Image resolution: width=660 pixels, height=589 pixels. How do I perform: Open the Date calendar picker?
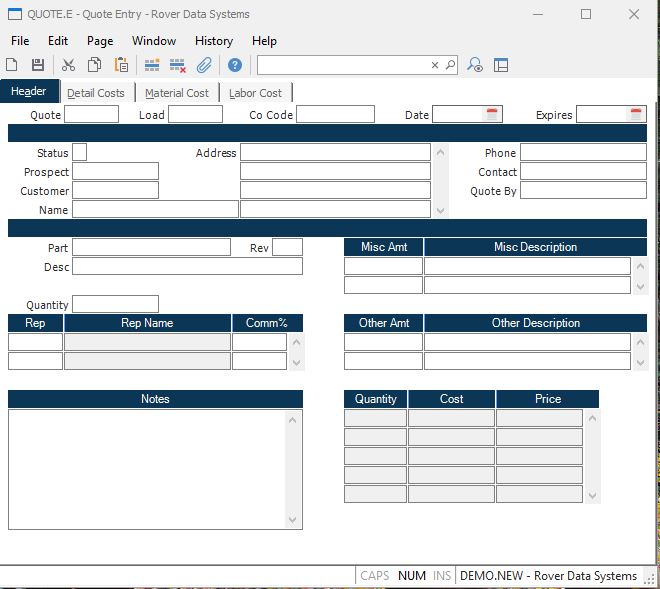coord(492,115)
